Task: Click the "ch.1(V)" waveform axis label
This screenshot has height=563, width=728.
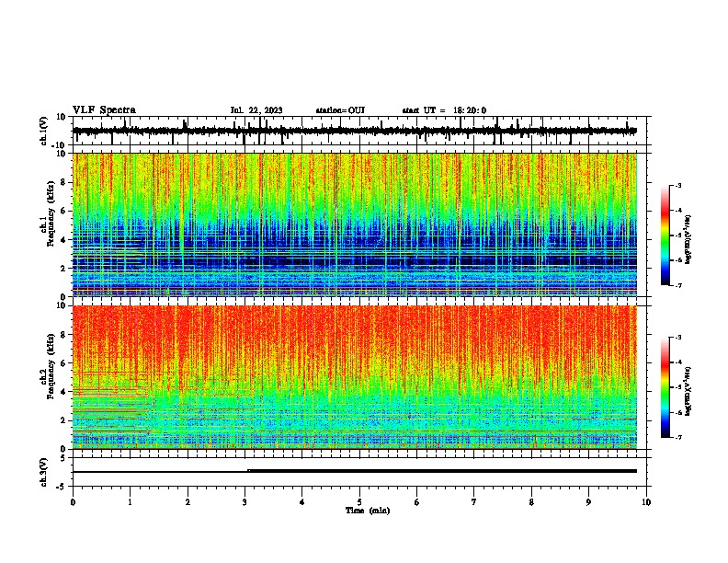Action: tap(44, 131)
